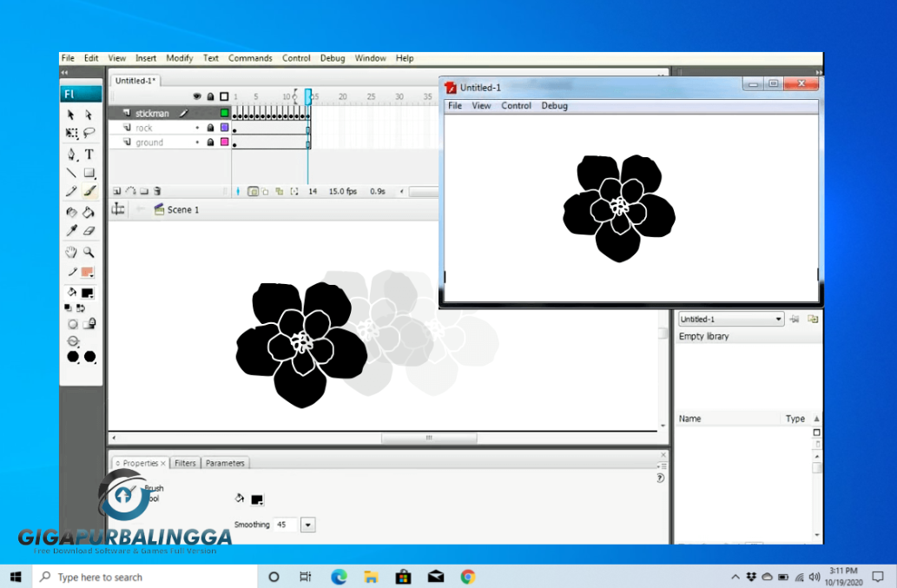Toggle visibility dot of the ground layer
Screen dimensions: 897x588
pyautogui.click(x=197, y=142)
